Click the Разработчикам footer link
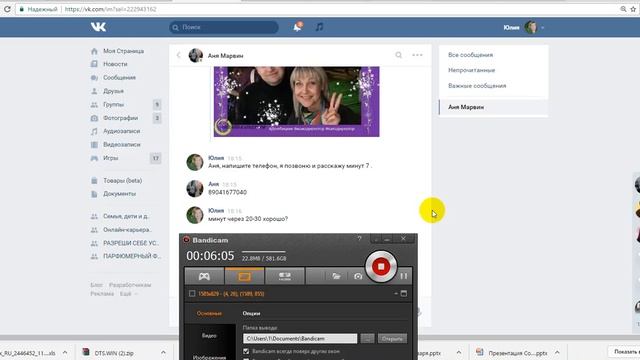Screen dimensions: 640x360 coord(130,285)
